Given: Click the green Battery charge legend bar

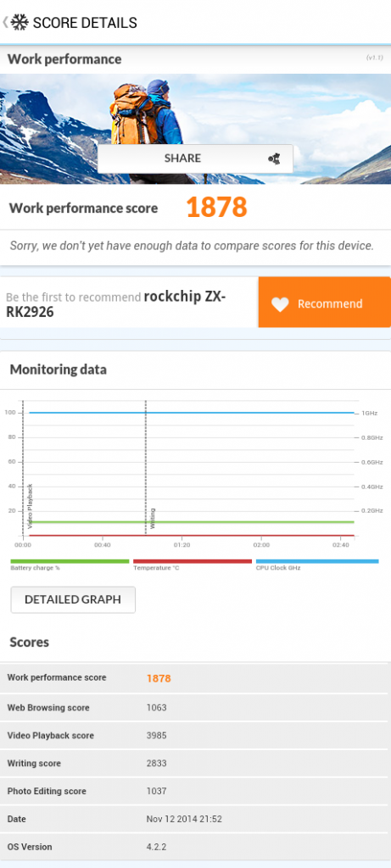Looking at the screenshot, I should pos(70,561).
